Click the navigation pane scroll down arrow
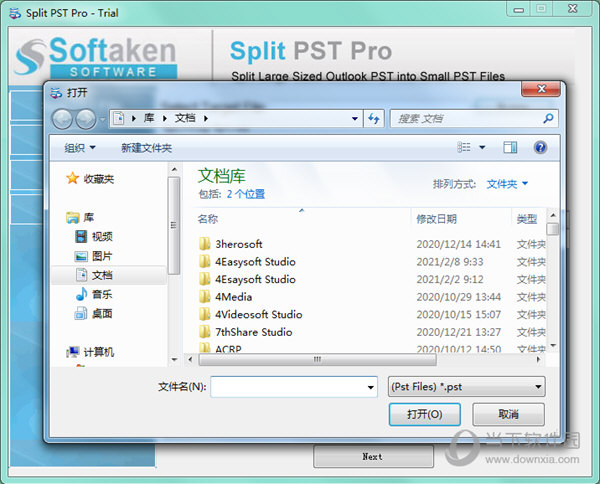The image size is (600, 484). [174, 360]
